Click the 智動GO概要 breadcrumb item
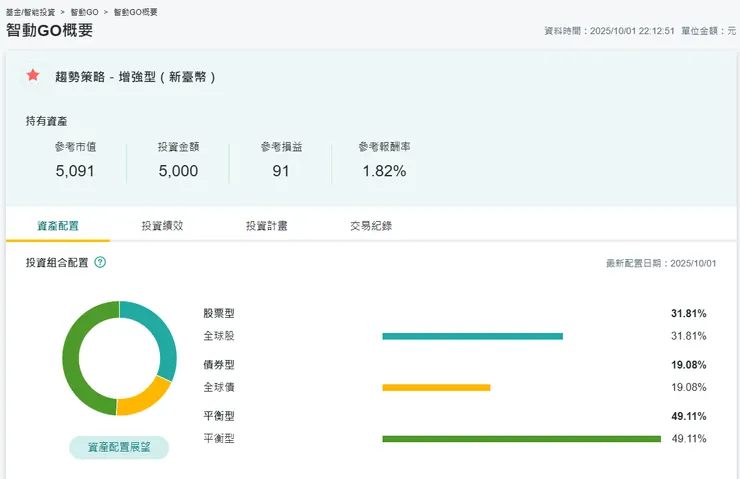Image resolution: width=740 pixels, height=479 pixels. [x=135, y=12]
